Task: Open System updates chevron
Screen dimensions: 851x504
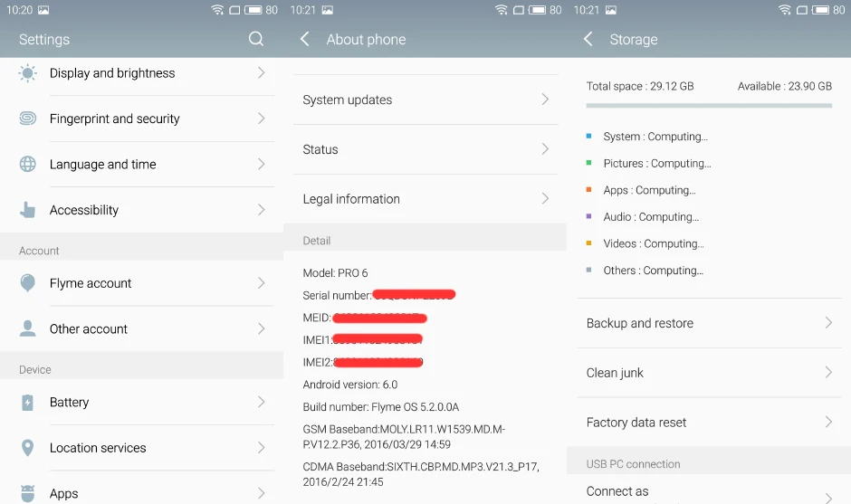Action: [x=545, y=100]
